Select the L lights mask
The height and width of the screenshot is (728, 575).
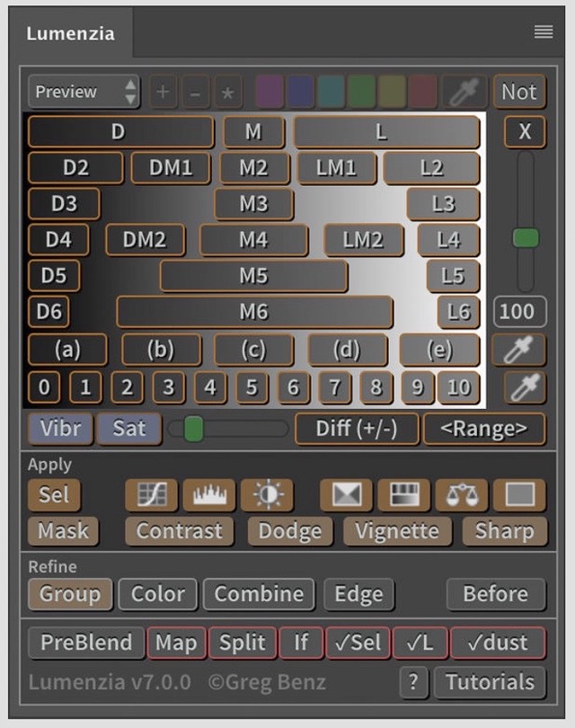tap(386, 132)
